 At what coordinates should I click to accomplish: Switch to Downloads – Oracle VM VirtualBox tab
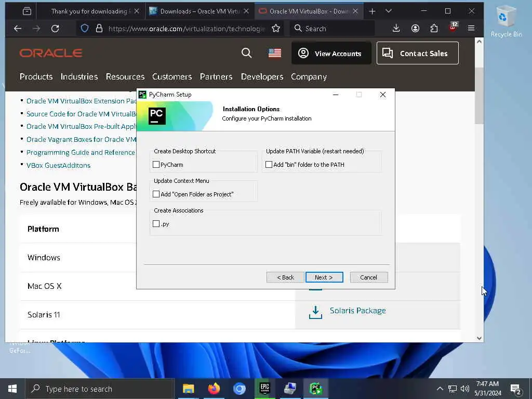pos(199,11)
